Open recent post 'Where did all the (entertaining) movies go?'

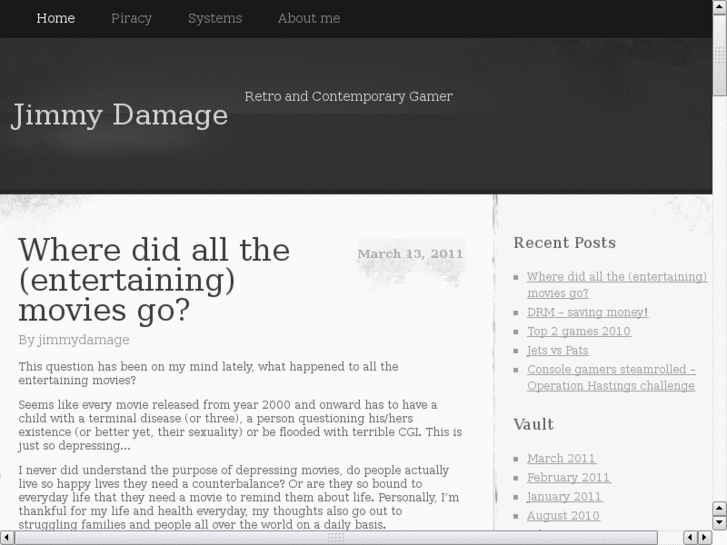617,284
